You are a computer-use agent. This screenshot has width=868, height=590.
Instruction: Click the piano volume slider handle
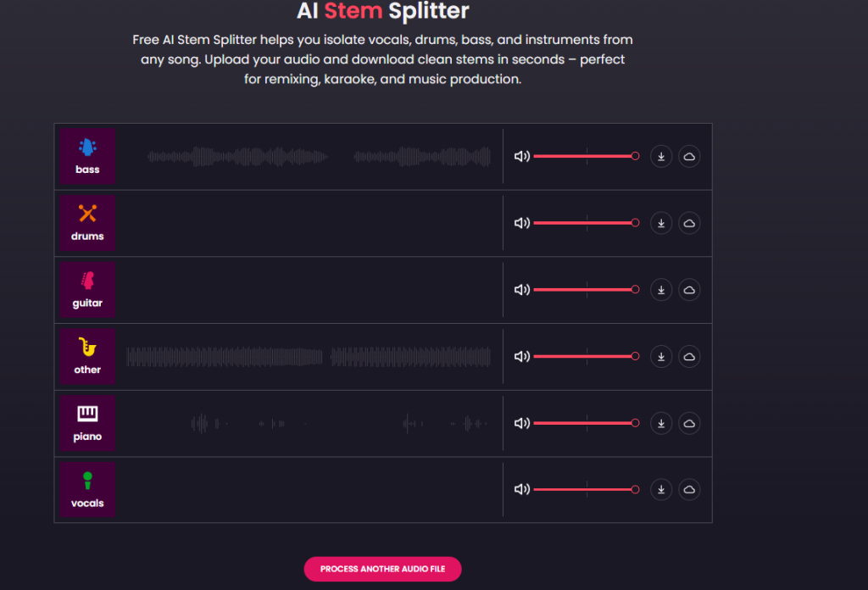tap(635, 423)
